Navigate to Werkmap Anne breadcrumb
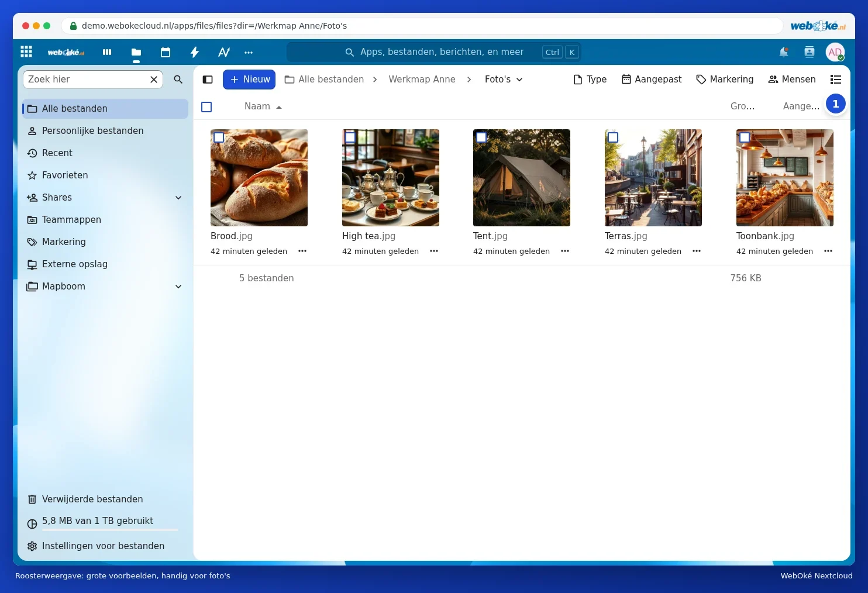Image resolution: width=868 pixels, height=593 pixels. [422, 80]
